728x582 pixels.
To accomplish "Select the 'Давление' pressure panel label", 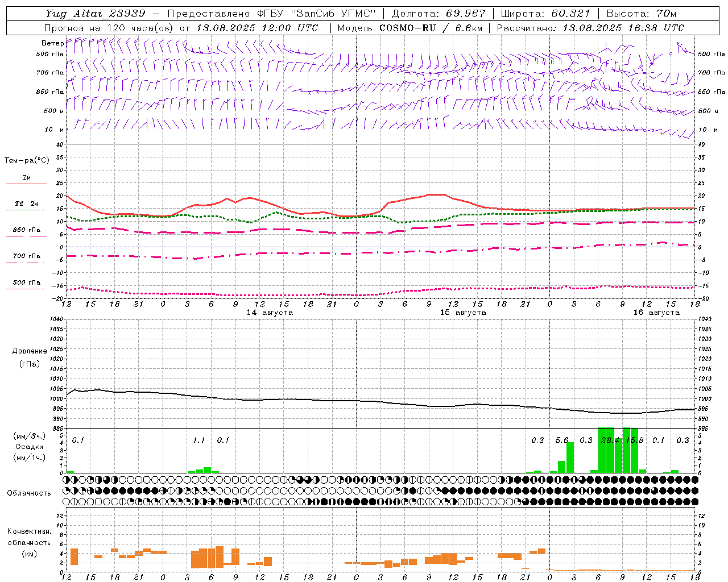I will [x=30, y=351].
